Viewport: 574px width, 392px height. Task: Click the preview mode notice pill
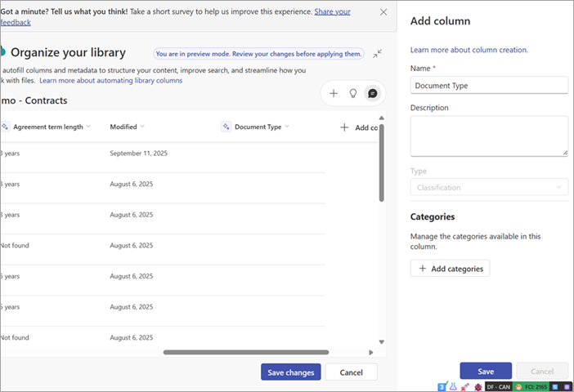tap(258, 54)
